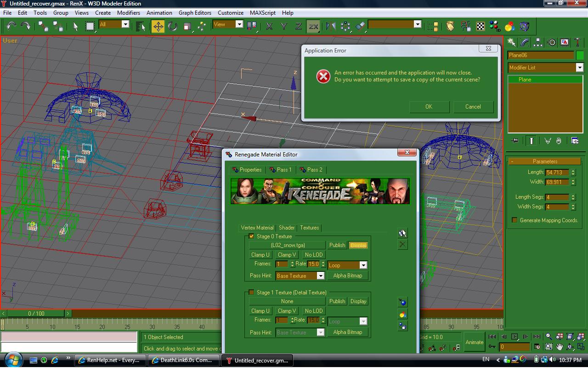Click the Select and Uniform Scale icon
588x368 pixels.
click(187, 26)
